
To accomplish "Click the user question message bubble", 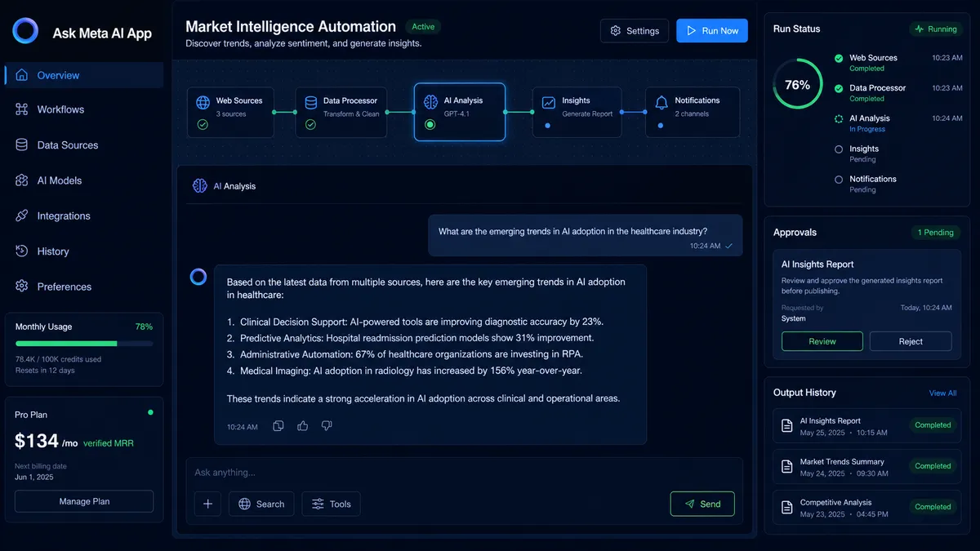I will coord(586,236).
